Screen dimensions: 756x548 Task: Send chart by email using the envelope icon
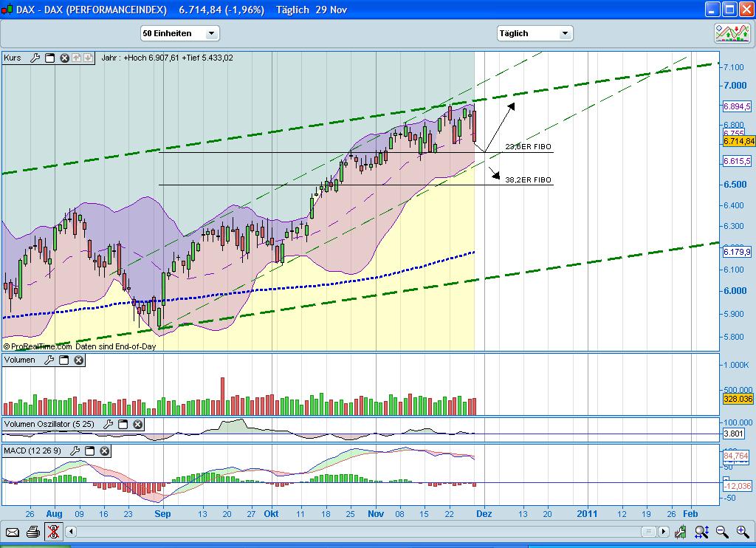pyautogui.click(x=12, y=531)
